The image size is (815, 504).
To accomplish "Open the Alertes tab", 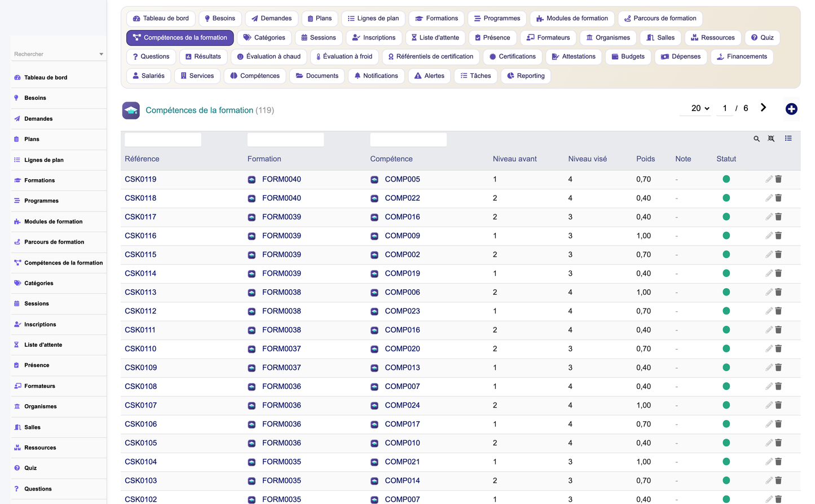I will (429, 76).
